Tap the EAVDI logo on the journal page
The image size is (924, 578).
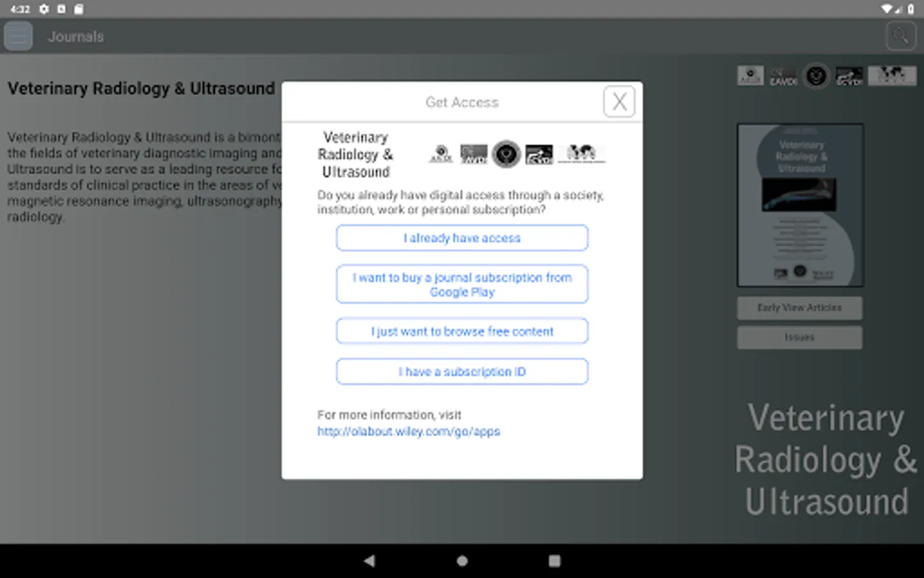coord(783,76)
